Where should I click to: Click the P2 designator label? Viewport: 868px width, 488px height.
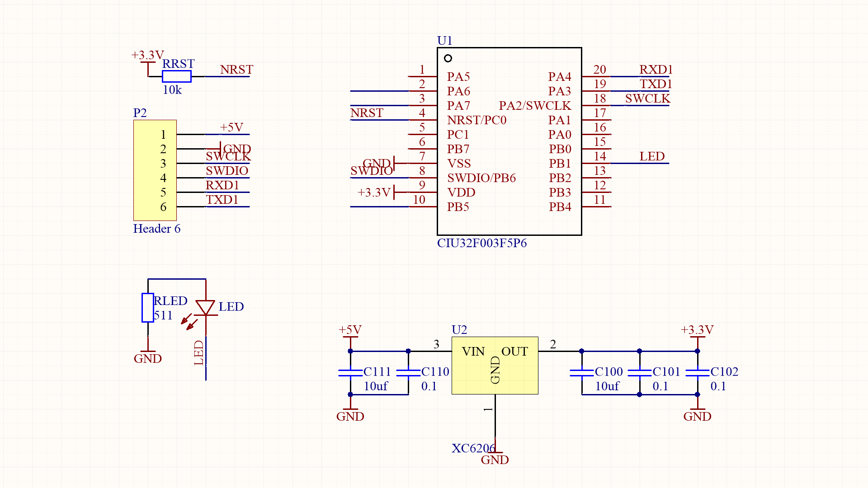140,113
